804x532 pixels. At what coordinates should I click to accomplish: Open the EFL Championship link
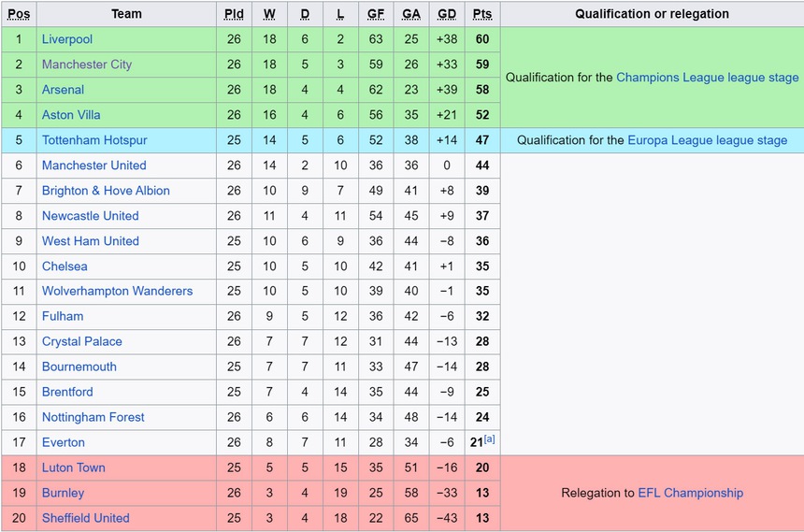tap(691, 493)
